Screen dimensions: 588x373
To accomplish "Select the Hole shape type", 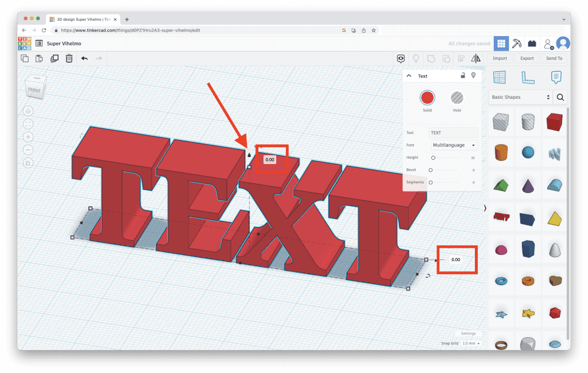I will (x=457, y=97).
